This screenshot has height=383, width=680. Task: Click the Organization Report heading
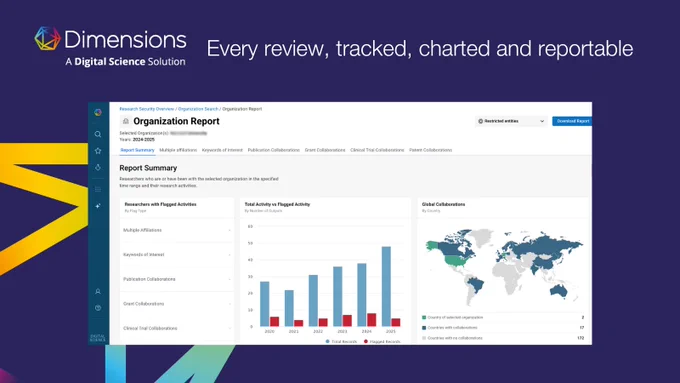pos(177,121)
